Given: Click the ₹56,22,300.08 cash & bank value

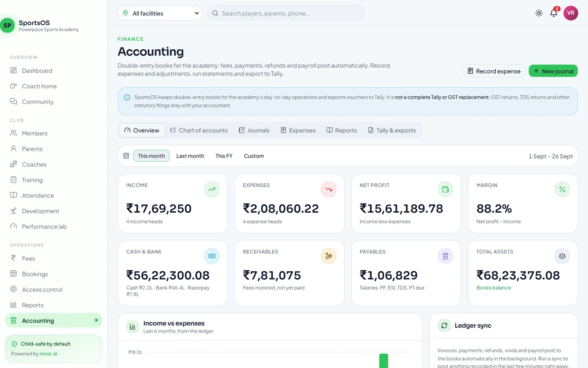Looking at the screenshot, I should [x=168, y=275].
